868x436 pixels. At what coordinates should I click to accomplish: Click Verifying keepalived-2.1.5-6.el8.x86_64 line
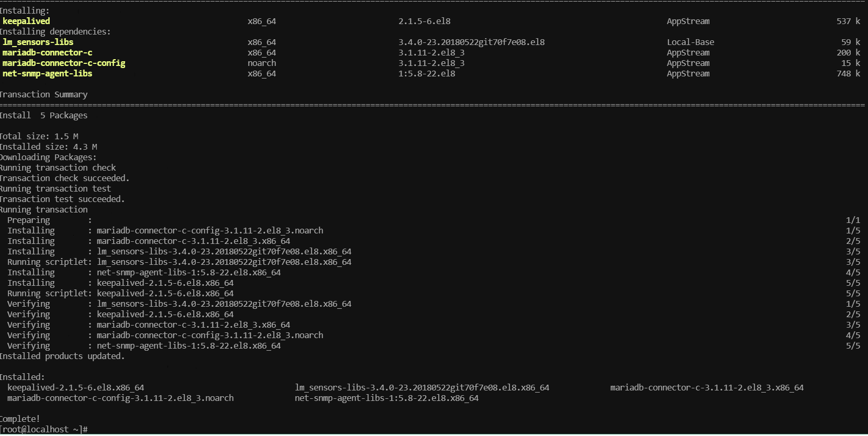click(x=120, y=315)
